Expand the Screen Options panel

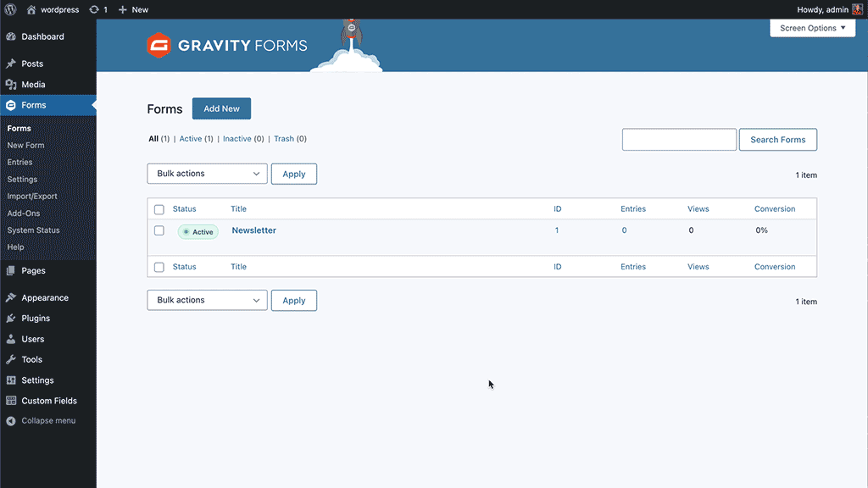(x=811, y=27)
